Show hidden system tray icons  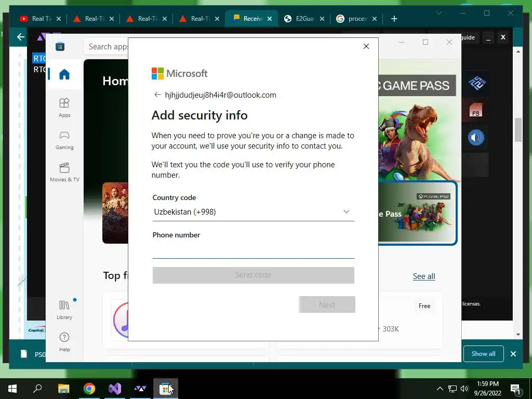tap(440, 389)
